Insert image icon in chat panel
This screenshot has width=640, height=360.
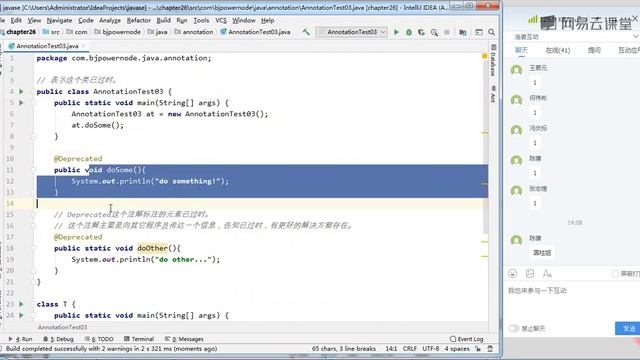pos(530,273)
